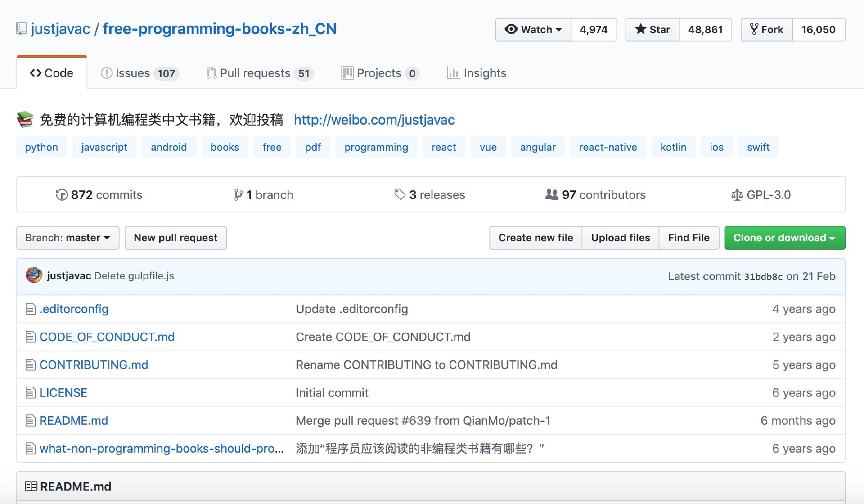Select the programming topic tag
This screenshot has width=864, height=504.
376,147
